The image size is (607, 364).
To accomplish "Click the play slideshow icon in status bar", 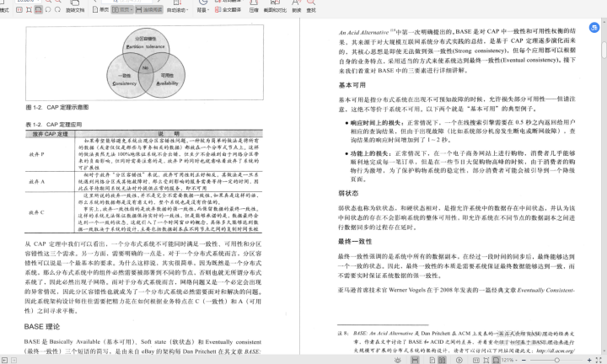I will (459, 360).
